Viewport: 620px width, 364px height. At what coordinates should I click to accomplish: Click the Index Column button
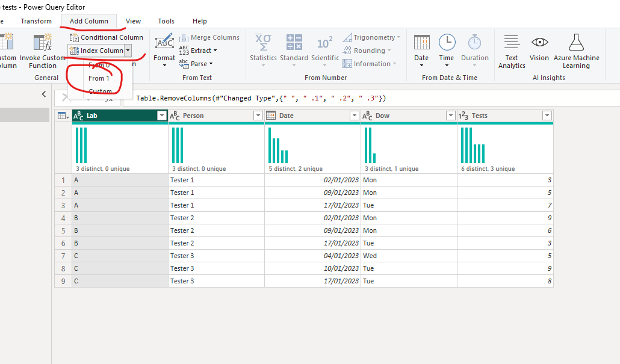[x=96, y=51]
